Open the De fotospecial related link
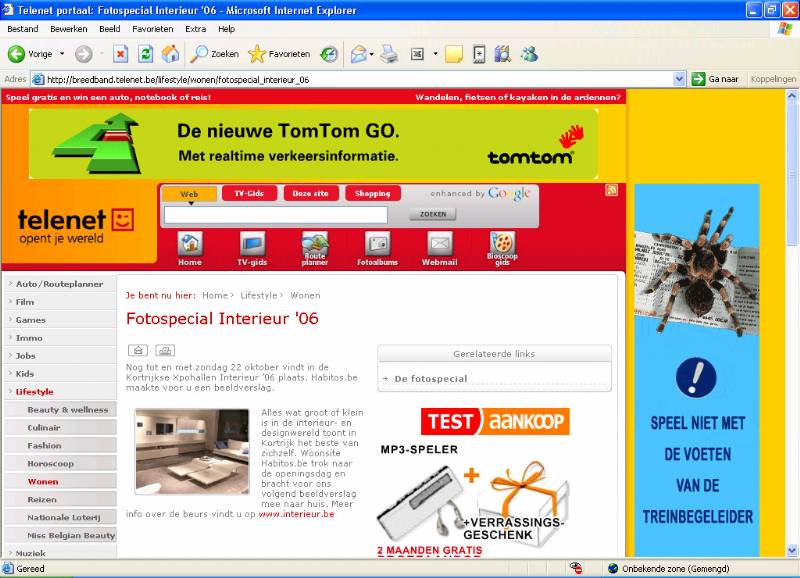Screen dimensions: 800x578 click(x=431, y=379)
